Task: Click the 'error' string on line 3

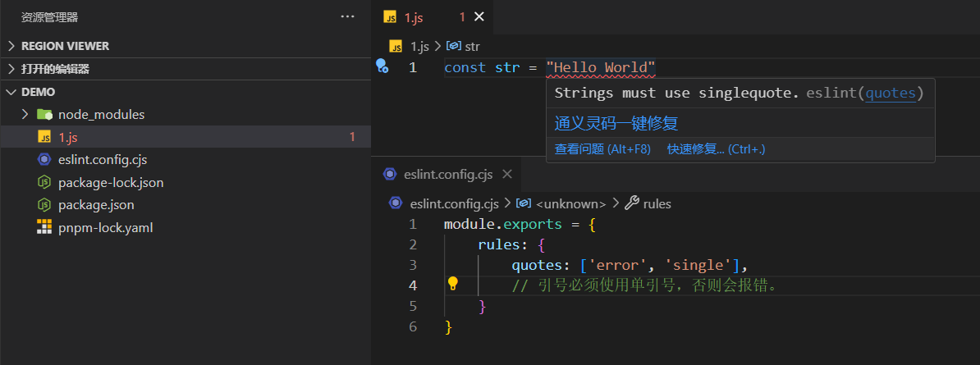Action: [619, 266]
